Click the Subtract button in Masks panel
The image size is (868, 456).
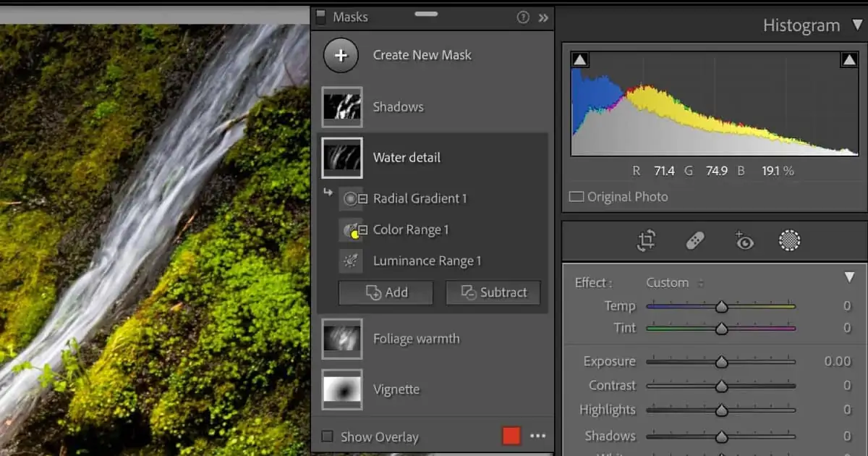(493, 292)
